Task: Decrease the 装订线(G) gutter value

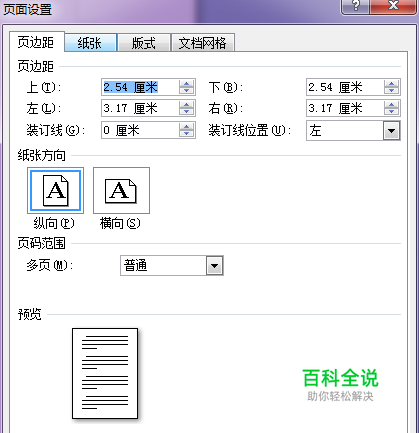Action: point(187,134)
